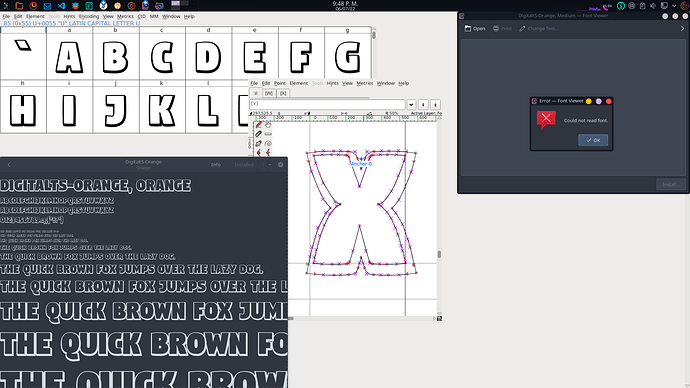Viewport: 690px width, 388px height.
Task: Select glyph H cell in font overview
Action: pyautogui.click(x=23, y=110)
